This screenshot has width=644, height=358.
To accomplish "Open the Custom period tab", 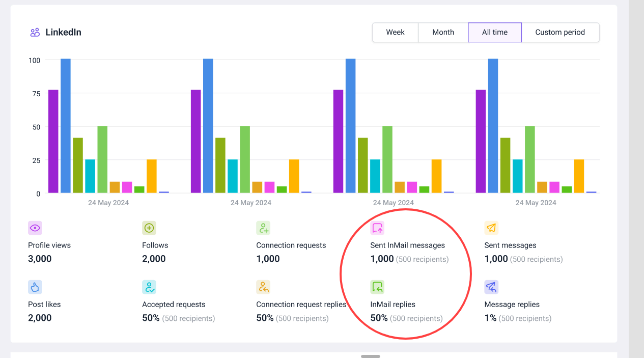I will coord(560,32).
